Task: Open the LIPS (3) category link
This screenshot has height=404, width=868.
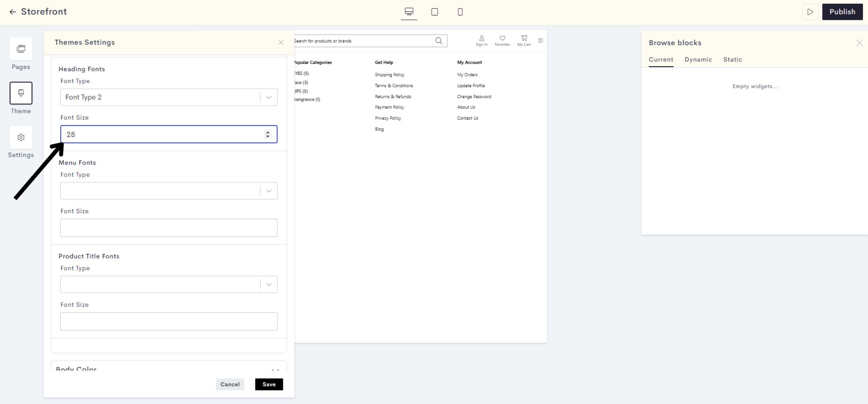Action: [301, 91]
